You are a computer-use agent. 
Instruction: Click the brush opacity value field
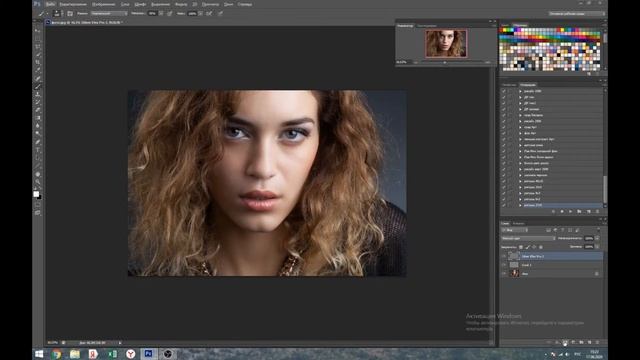pos(152,13)
